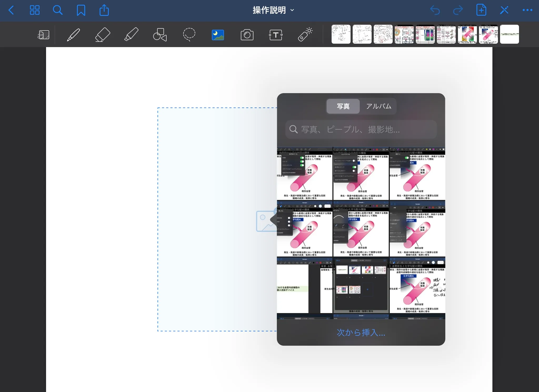Expand the 操作説明 title dropdown
Image resolution: width=539 pixels, height=392 pixels.
(273, 10)
